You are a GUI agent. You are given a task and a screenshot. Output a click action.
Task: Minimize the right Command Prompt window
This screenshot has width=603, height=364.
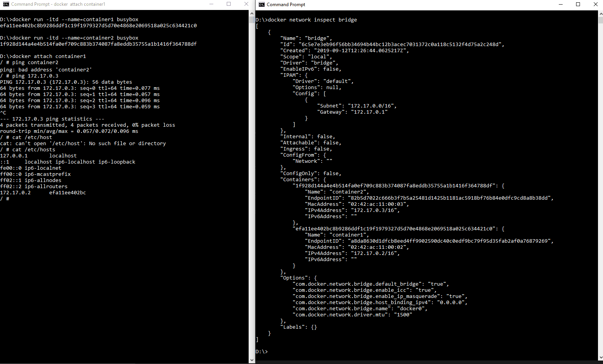[560, 5]
